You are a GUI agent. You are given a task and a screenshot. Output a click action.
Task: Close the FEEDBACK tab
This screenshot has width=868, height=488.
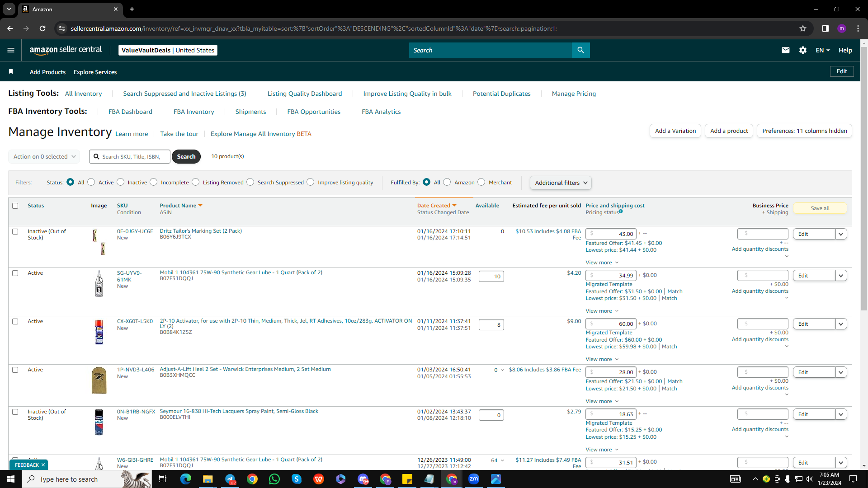click(x=43, y=465)
